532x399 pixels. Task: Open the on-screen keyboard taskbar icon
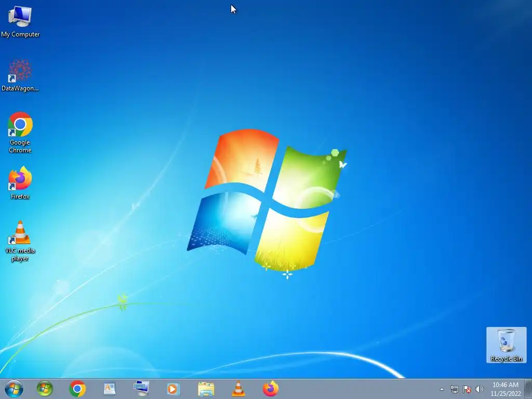tap(141, 389)
